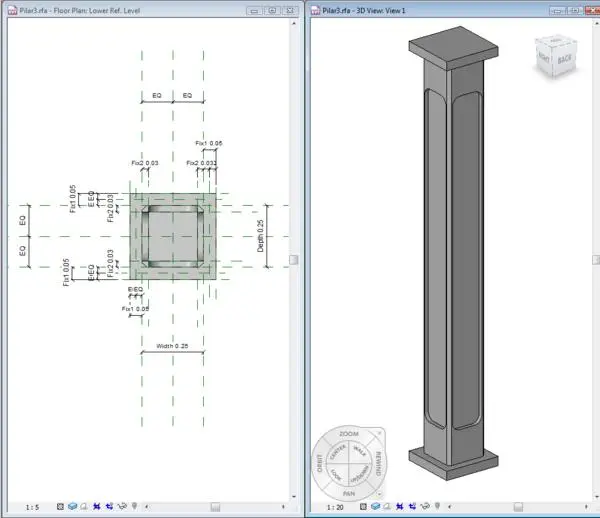Click 3D View horizontal scrollbar right arrow
This screenshot has width=600, height=518.
(586, 507)
